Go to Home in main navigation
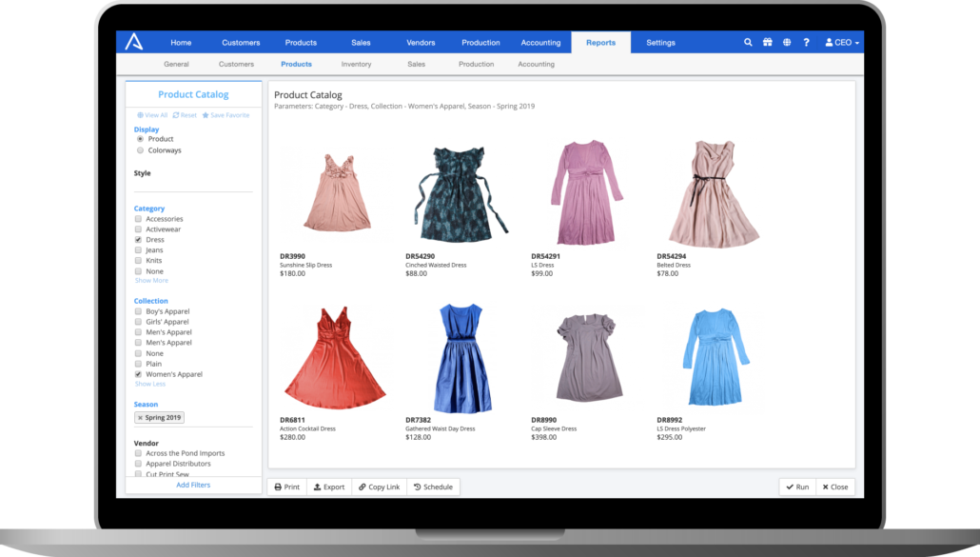 (181, 43)
